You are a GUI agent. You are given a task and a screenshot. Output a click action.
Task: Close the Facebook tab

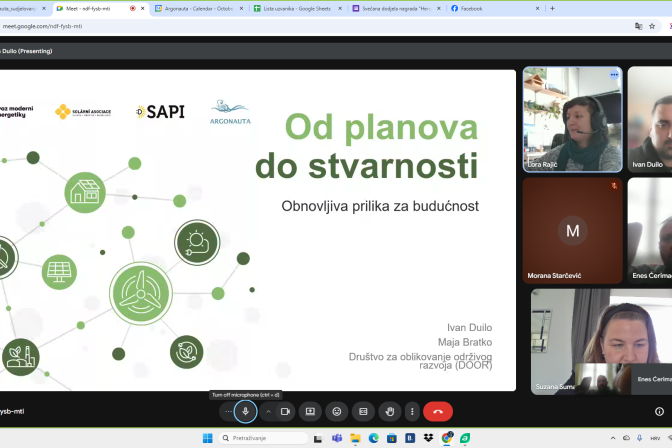[x=537, y=9]
